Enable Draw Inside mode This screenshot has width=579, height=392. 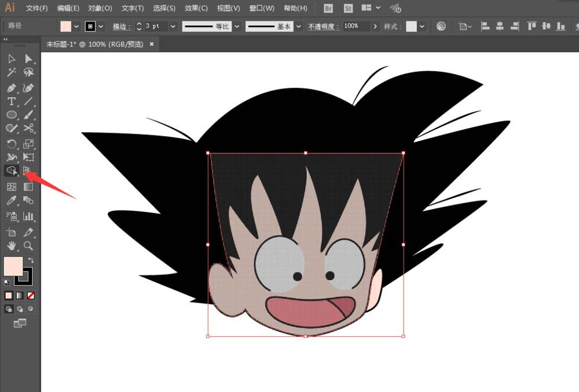pos(31,309)
